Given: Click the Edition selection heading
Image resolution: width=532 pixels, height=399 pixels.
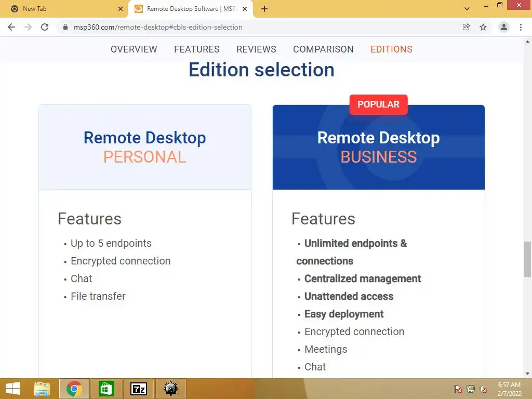Looking at the screenshot, I should pyautogui.click(x=261, y=70).
